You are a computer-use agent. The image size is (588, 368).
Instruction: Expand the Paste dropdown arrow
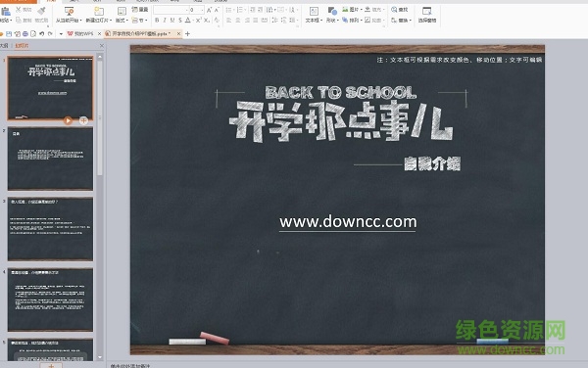[x=11, y=21]
